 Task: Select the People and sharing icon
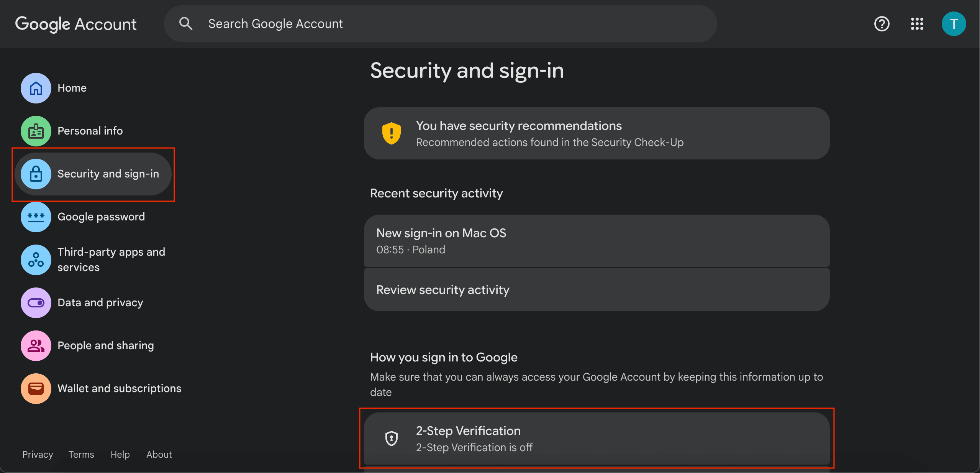pyautogui.click(x=36, y=346)
